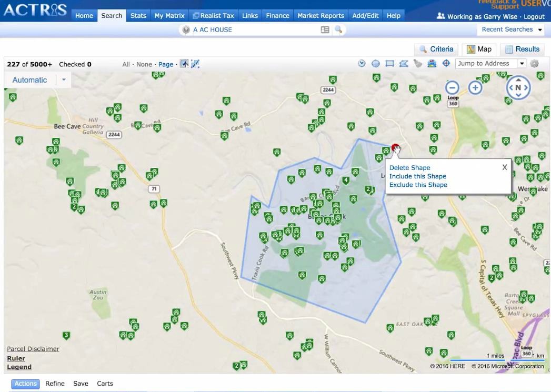Image resolution: width=551 pixels, height=392 pixels.
Task: Click the zoom in plus control
Action: coord(475,87)
